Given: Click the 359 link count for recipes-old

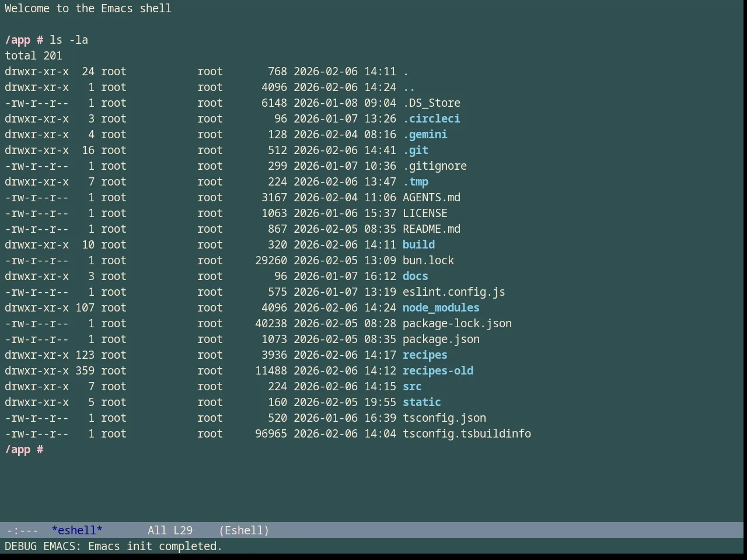Looking at the screenshot, I should [x=85, y=370].
